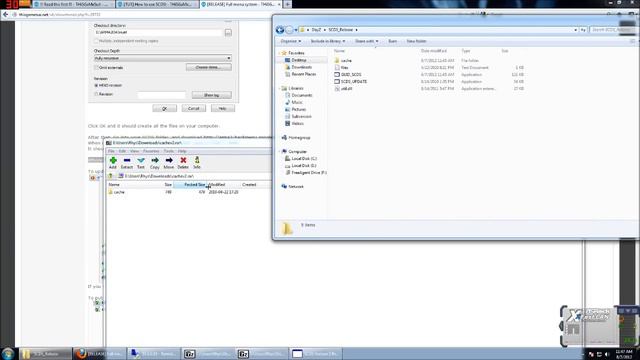Open Videos library in Explorer sidebar
This screenshot has height=360, width=640.
point(294,123)
